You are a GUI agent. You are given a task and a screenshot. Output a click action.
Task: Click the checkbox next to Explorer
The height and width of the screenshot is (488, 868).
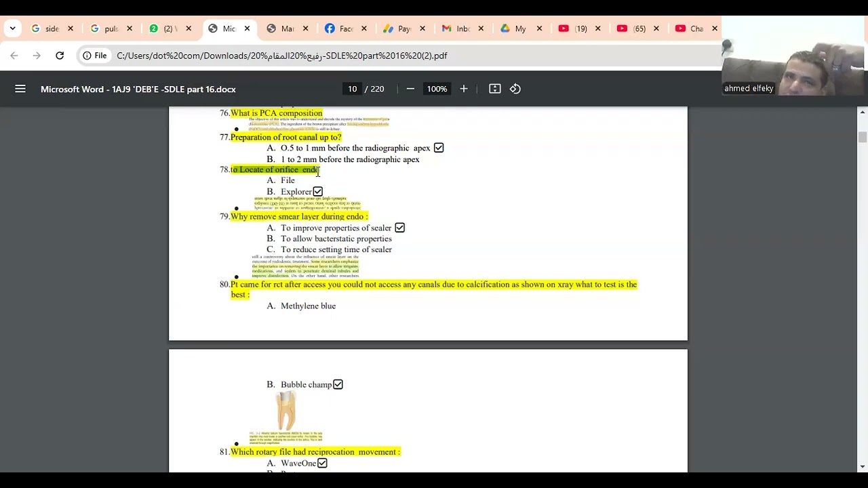pyautogui.click(x=318, y=192)
